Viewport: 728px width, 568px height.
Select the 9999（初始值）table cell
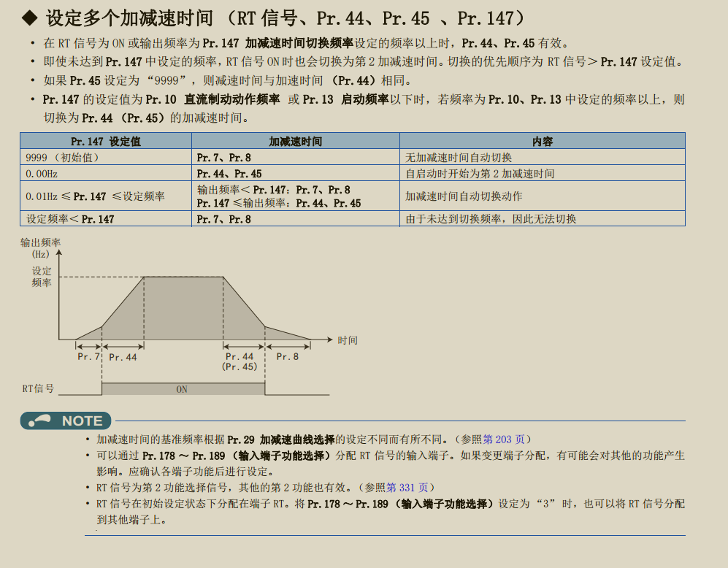[x=62, y=157]
